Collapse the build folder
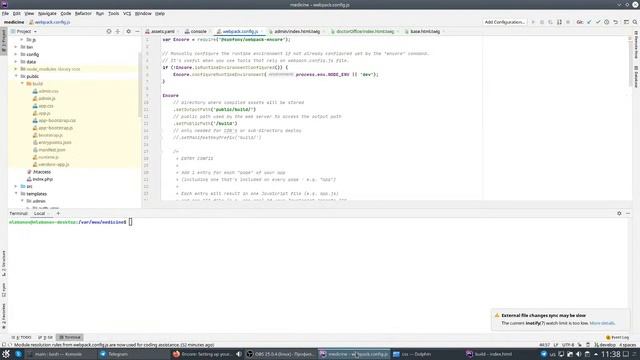Viewport: 640px width, 360px height. coord(22,84)
